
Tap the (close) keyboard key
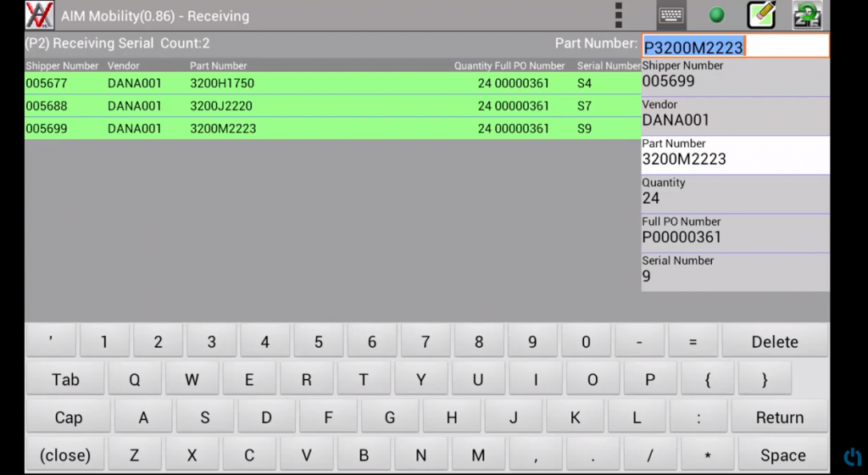click(65, 455)
